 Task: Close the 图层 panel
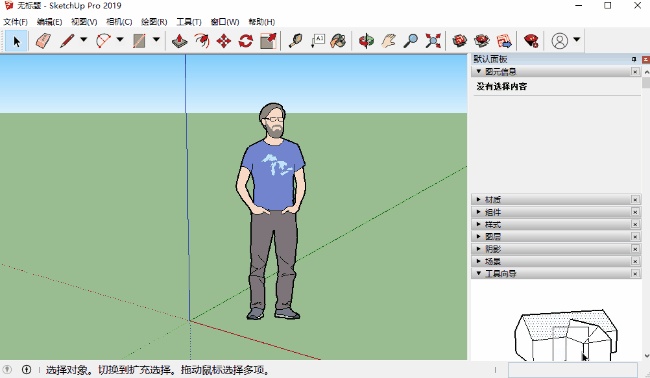coord(635,237)
